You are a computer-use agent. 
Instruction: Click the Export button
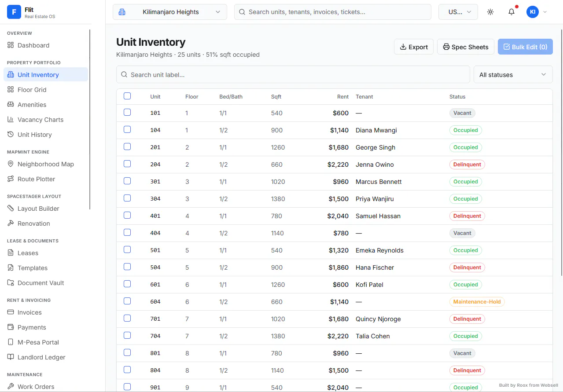(x=414, y=47)
